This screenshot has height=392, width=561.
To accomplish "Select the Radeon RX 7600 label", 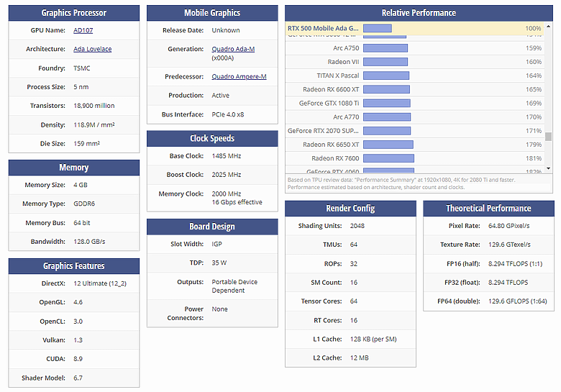I will pyautogui.click(x=335, y=158).
